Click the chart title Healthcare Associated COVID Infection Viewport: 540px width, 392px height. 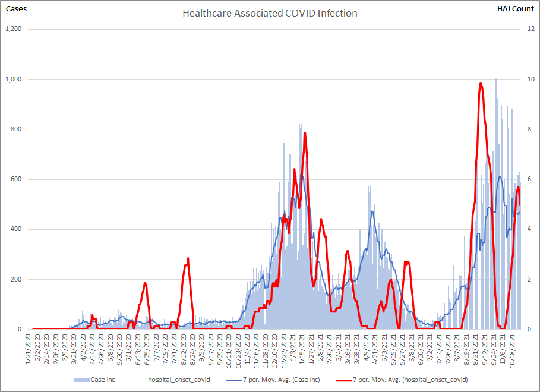point(270,13)
